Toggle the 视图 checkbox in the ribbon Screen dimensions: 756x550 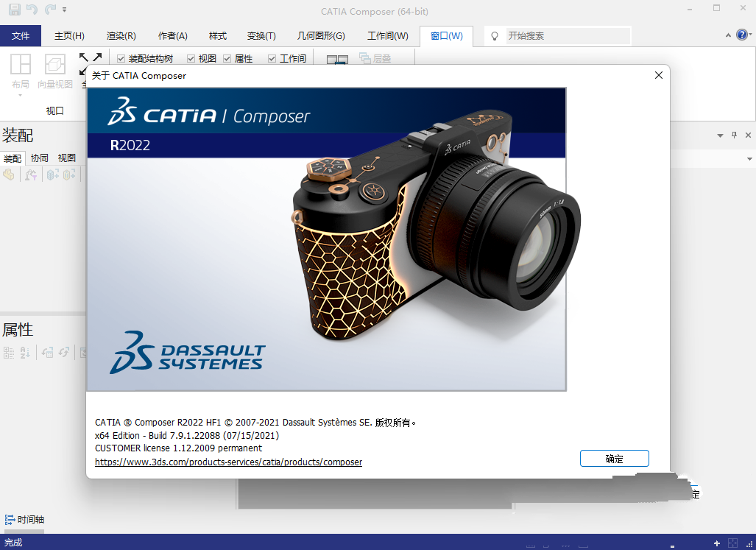click(x=191, y=59)
